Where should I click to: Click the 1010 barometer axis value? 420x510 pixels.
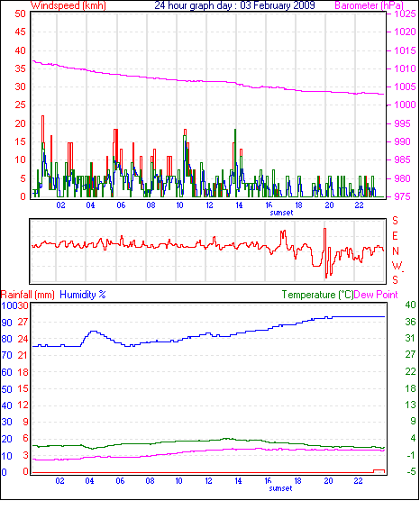[405, 69]
